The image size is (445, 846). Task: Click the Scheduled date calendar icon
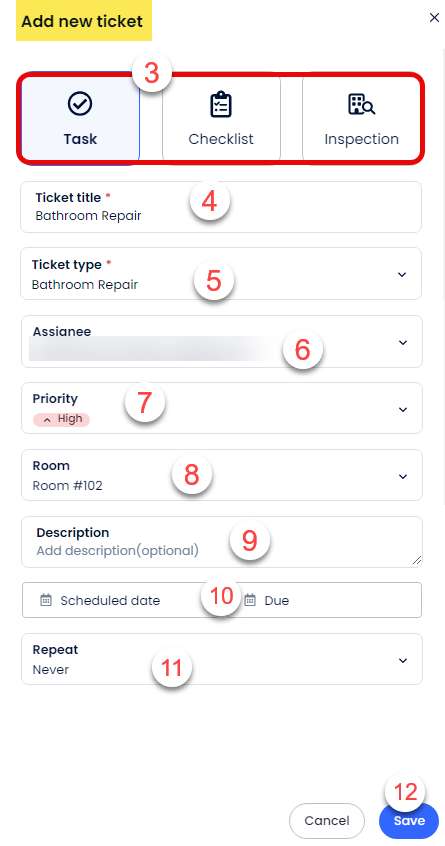pyautogui.click(x=46, y=599)
